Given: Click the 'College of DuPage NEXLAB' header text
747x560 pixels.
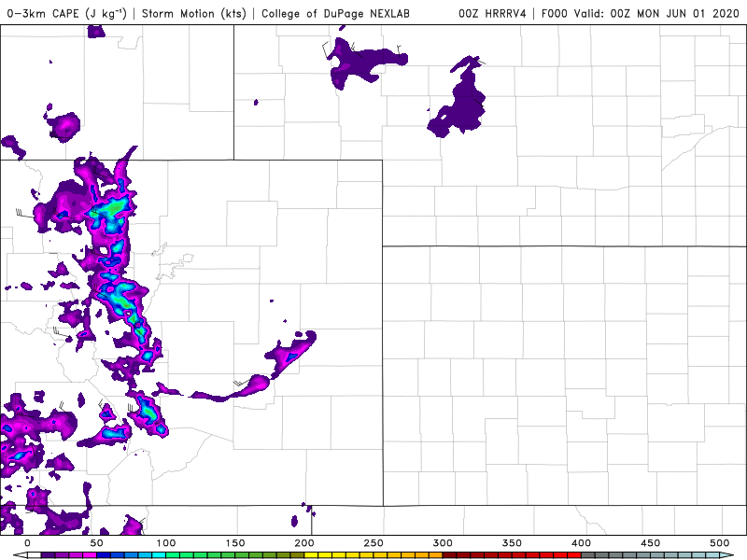Looking at the screenshot, I should pyautogui.click(x=335, y=13).
